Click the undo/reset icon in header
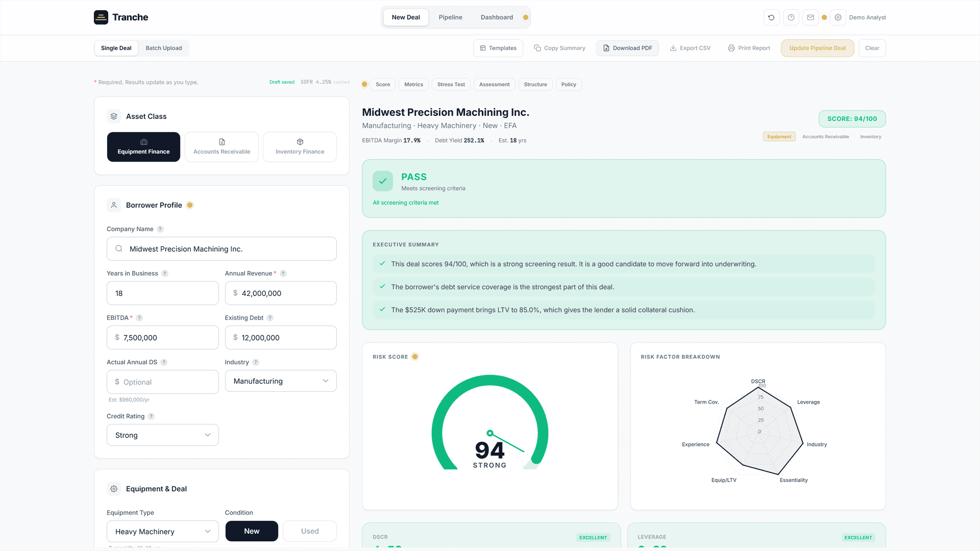 tap(771, 17)
